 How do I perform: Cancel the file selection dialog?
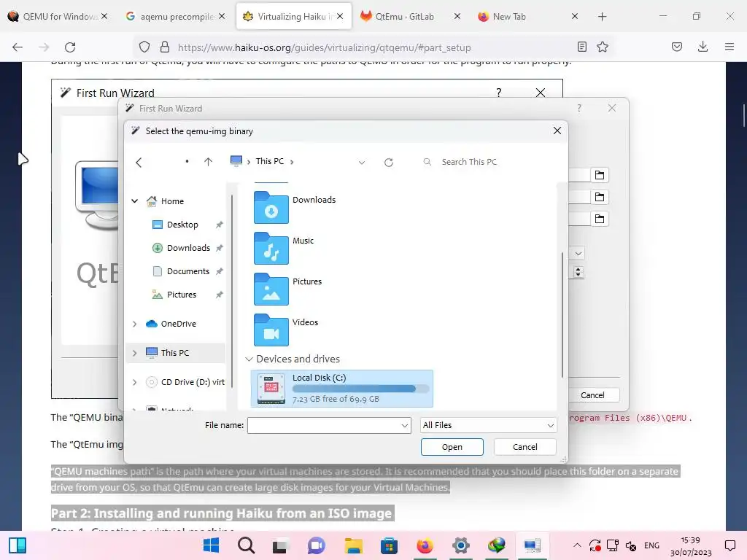525,447
